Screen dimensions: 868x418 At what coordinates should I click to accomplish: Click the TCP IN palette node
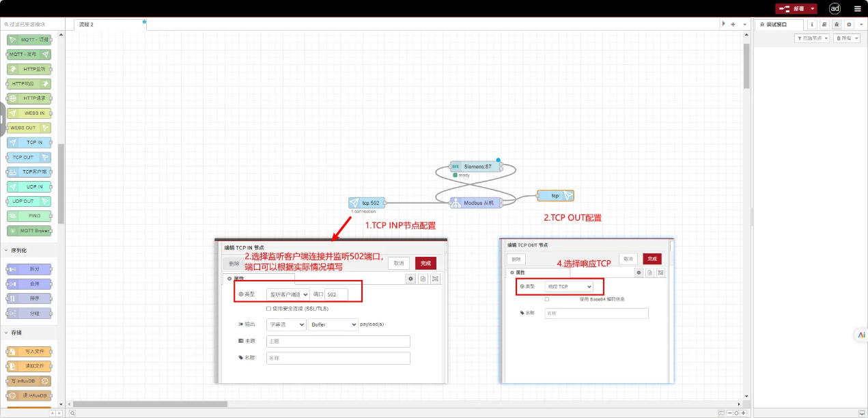click(29, 143)
